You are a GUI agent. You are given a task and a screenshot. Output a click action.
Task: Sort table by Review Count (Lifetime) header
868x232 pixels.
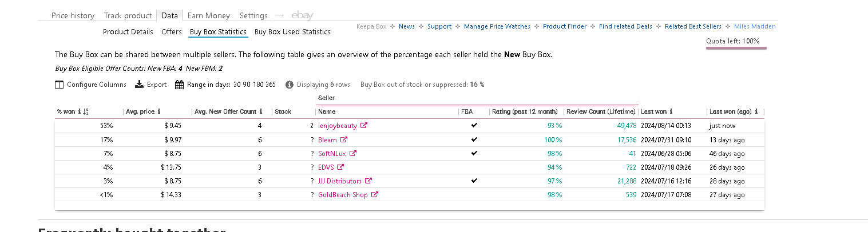tap(601, 112)
